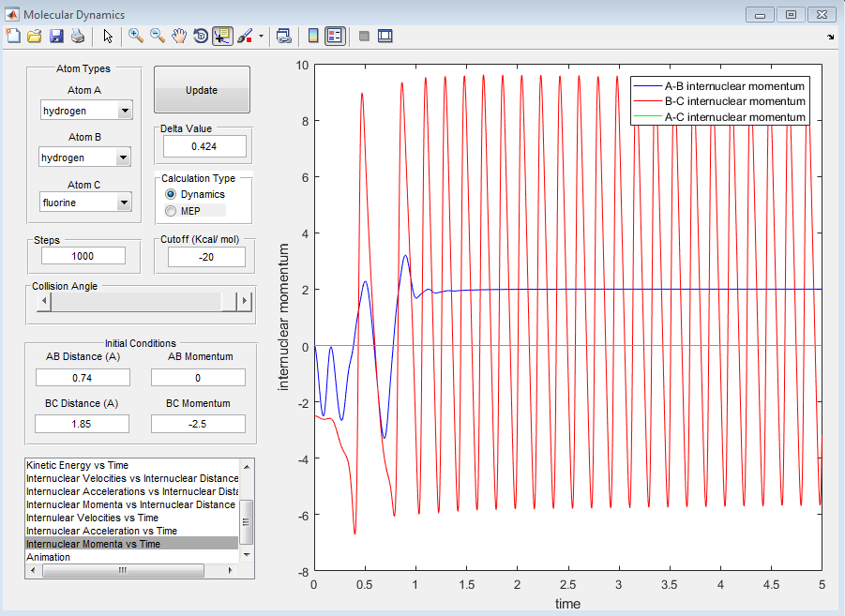Screen dimensions: 845x616
Task: Click the New Figure toolbar icon
Action: tap(13, 37)
